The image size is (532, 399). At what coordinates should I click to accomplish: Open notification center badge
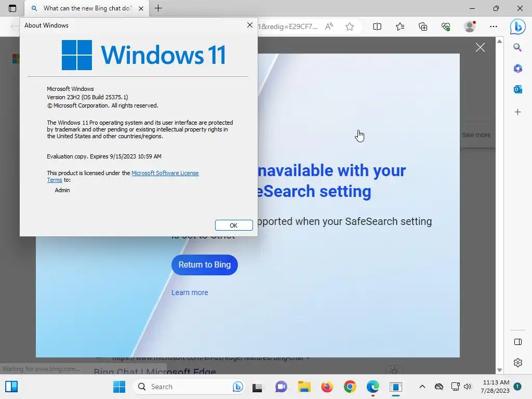click(517, 386)
